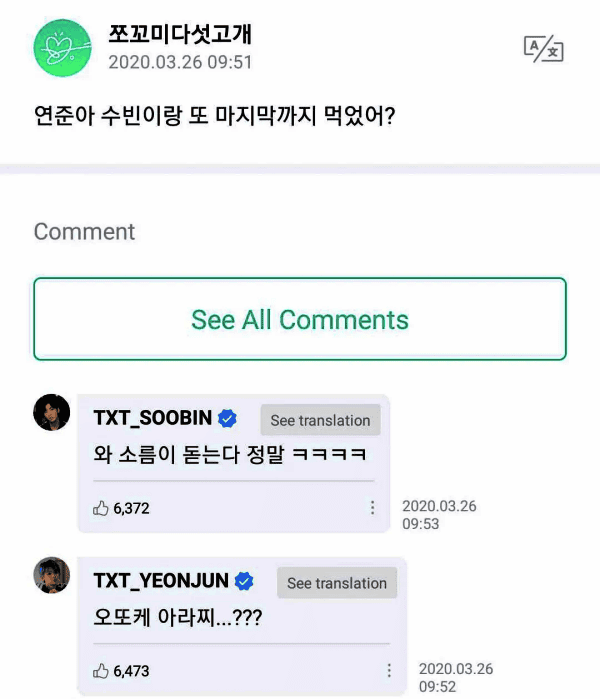Open three-dot menu on YEONJUN's comment
This screenshot has height=699, width=600.
point(389,670)
